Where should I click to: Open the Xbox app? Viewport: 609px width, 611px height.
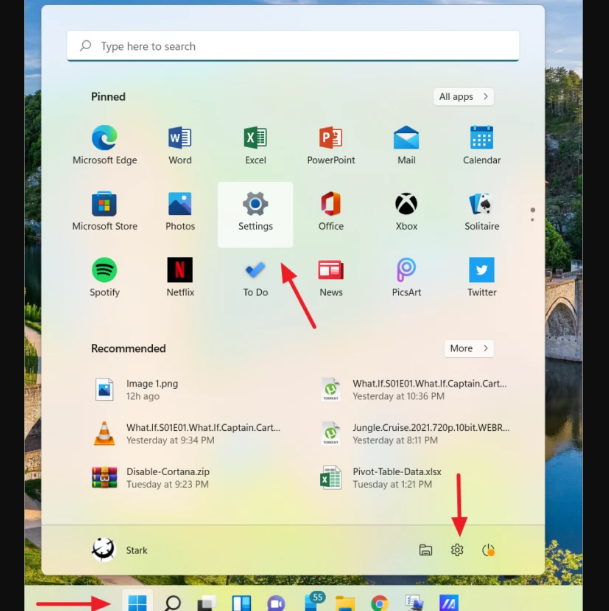pos(406,211)
